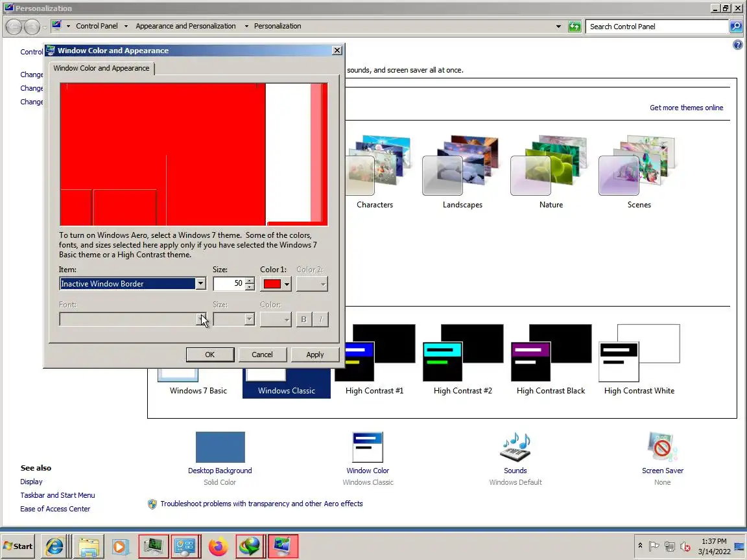This screenshot has height=560, width=747.
Task: Open recent pages dropdown beside nav arrows
Action: tap(44, 27)
